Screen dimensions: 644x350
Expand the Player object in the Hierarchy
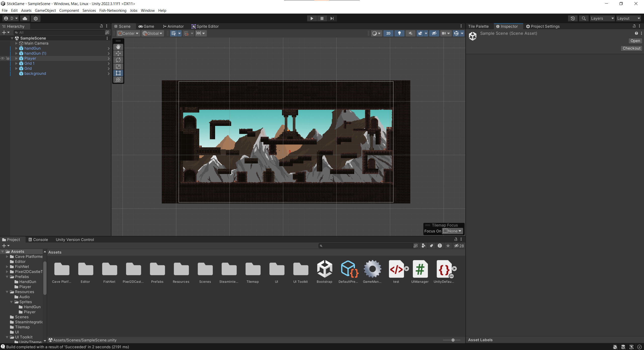[16, 58]
